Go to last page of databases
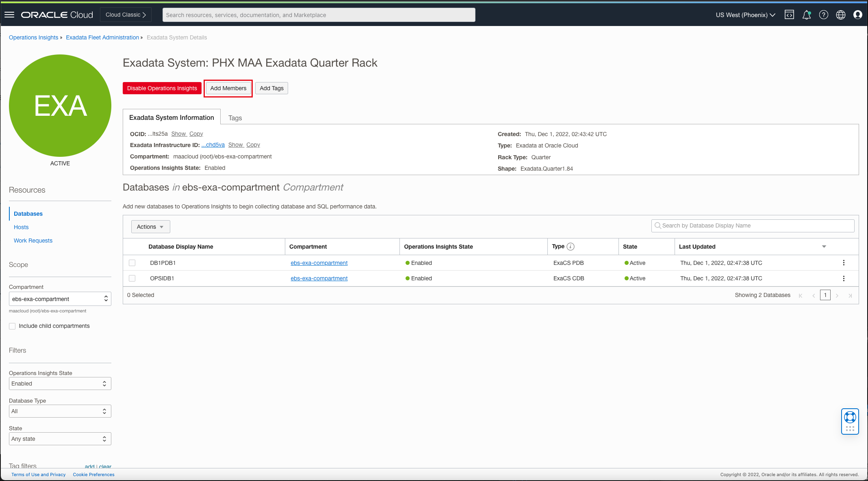This screenshot has width=868, height=481. click(850, 295)
